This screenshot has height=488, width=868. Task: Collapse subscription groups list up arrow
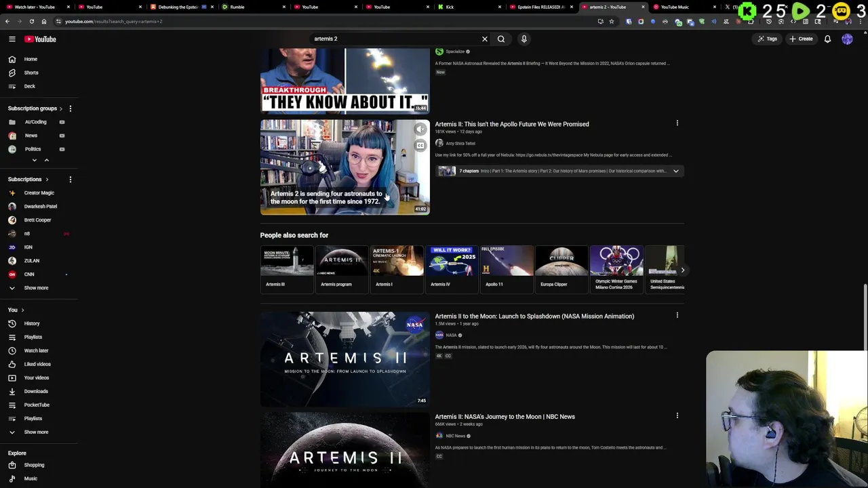[46, 160]
